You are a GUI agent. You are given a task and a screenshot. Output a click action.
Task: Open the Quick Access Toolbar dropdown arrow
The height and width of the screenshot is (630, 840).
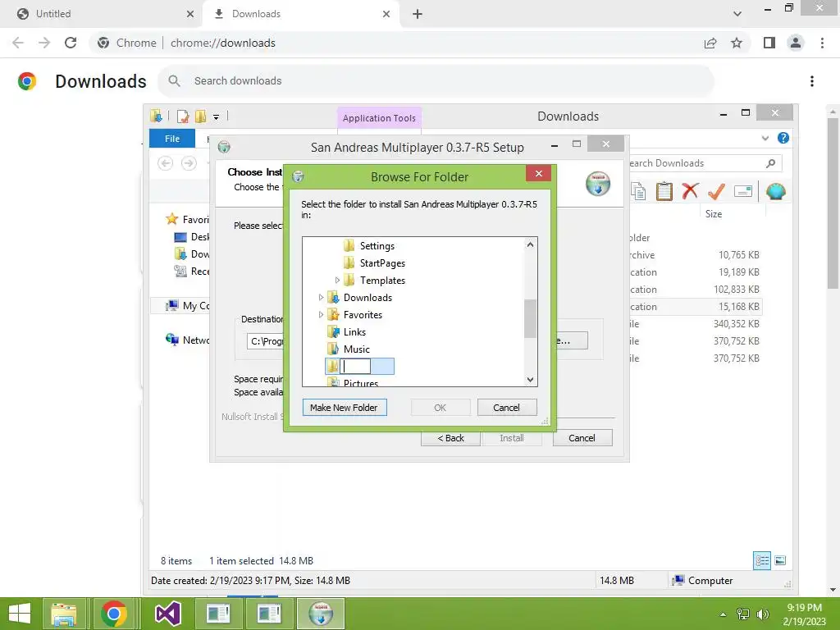[x=216, y=116]
